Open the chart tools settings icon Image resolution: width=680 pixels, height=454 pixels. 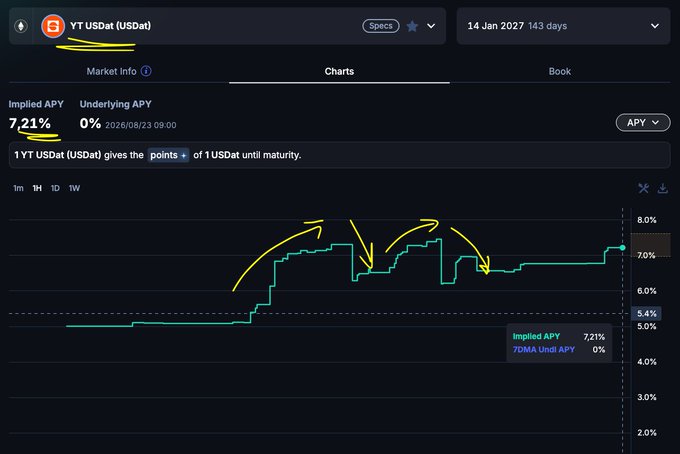tap(644, 188)
